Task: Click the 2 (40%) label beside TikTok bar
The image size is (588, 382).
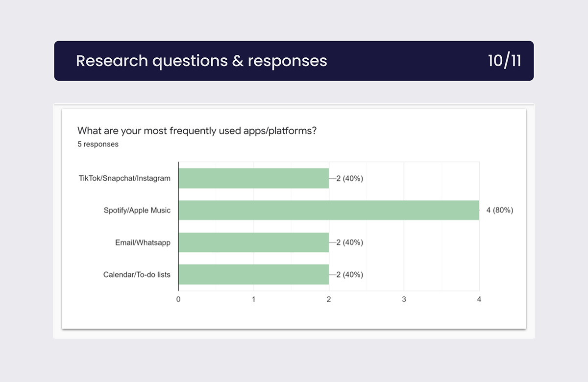Action: tap(349, 179)
